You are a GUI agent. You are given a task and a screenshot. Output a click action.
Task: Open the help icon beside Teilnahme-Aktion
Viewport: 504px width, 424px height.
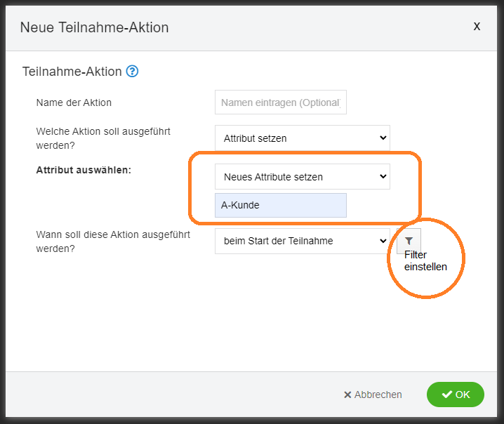tap(132, 71)
